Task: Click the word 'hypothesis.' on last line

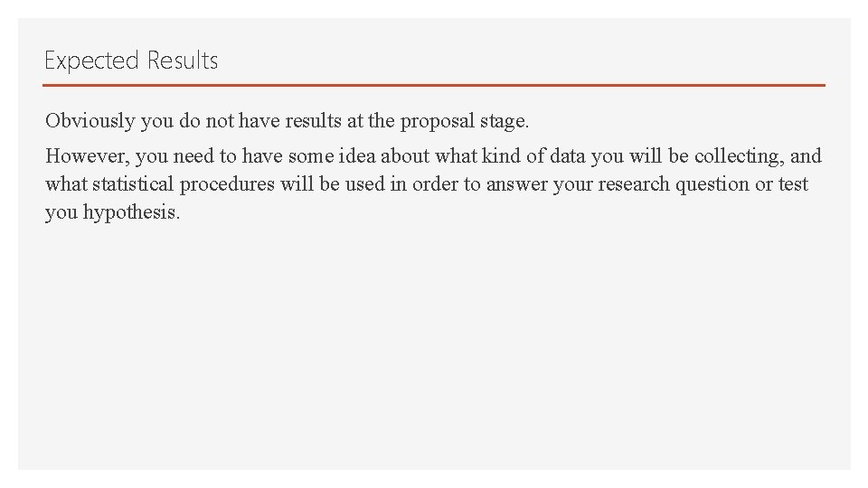Action: (132, 212)
